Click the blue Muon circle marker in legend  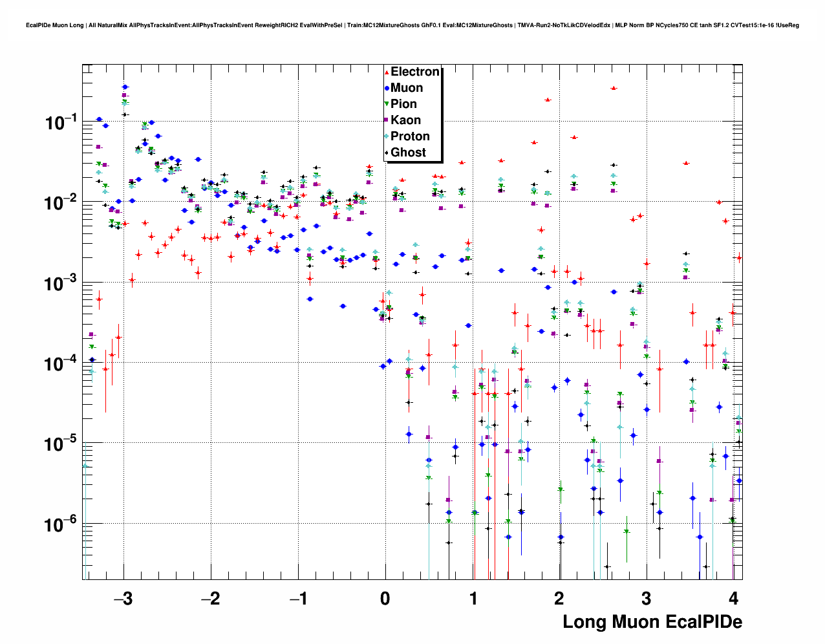(387, 88)
